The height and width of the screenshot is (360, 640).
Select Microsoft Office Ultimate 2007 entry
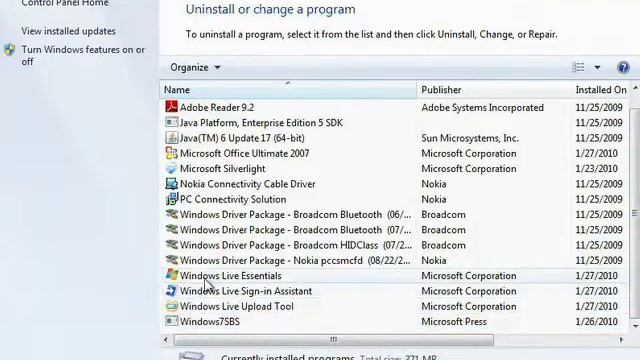coord(244,153)
